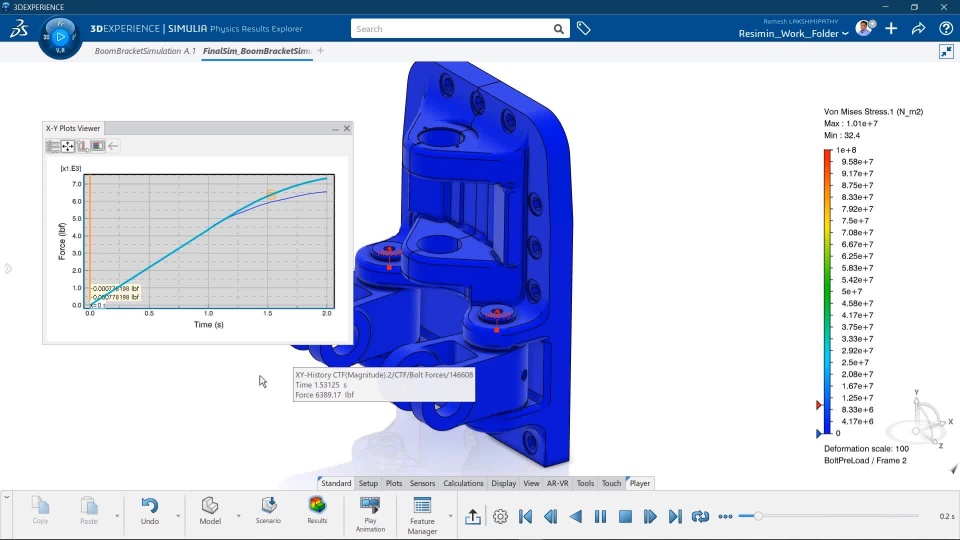
Task: Open the Ramesh user profile avatar
Action: click(864, 28)
